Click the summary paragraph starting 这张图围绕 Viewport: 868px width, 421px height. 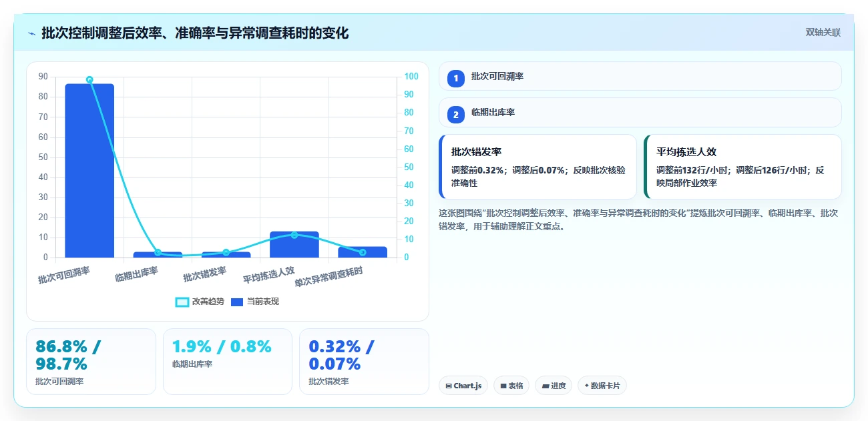(x=640, y=220)
